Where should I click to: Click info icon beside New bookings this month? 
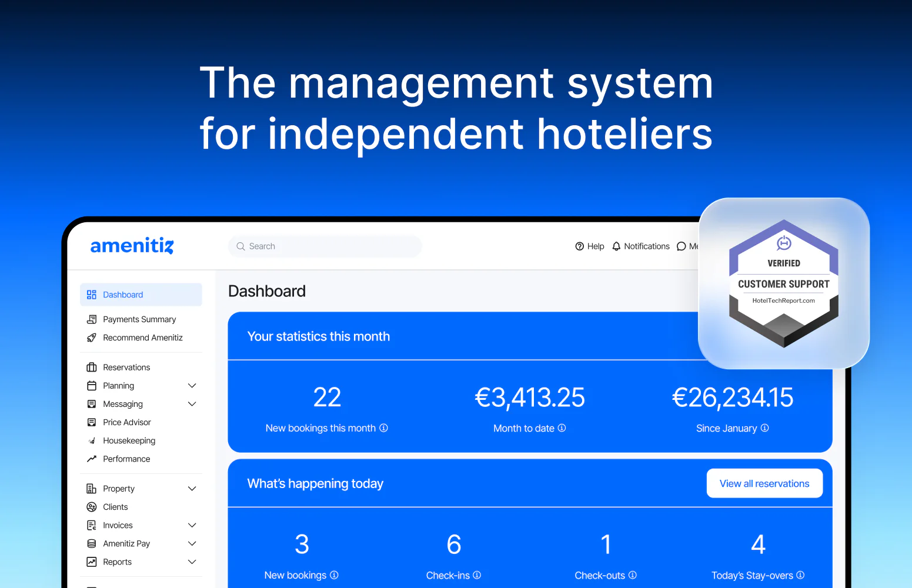tap(383, 428)
